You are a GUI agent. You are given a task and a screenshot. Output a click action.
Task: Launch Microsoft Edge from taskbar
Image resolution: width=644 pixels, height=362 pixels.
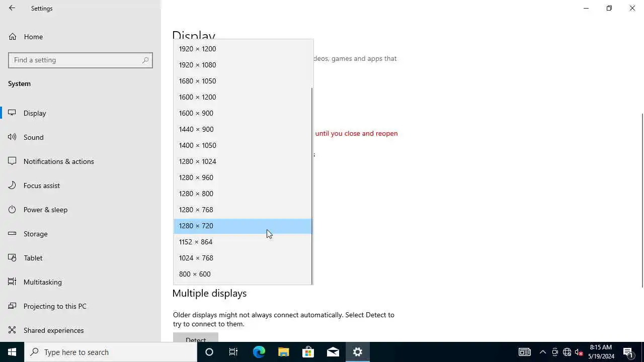tap(259, 352)
